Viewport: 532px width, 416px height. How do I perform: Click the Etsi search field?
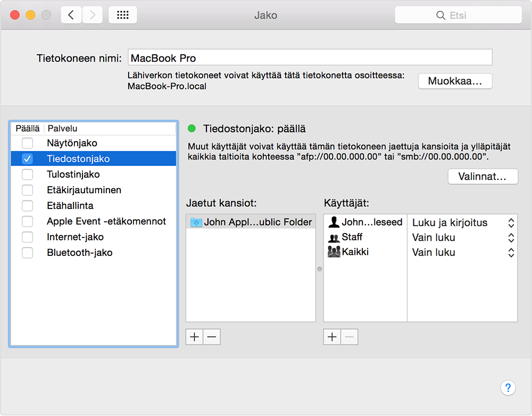[458, 15]
